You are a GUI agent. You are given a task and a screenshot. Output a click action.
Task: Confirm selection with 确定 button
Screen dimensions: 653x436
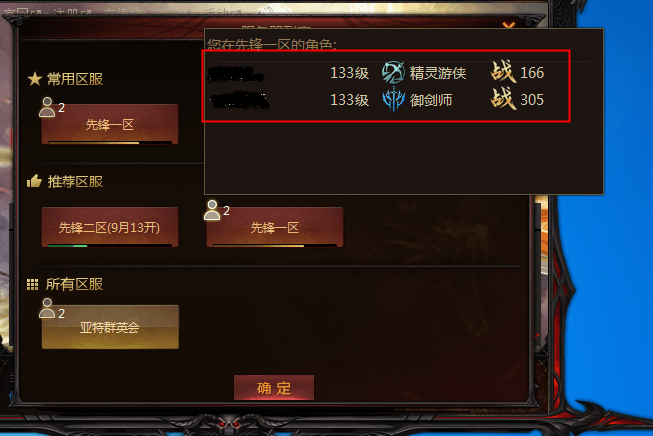pyautogui.click(x=274, y=388)
